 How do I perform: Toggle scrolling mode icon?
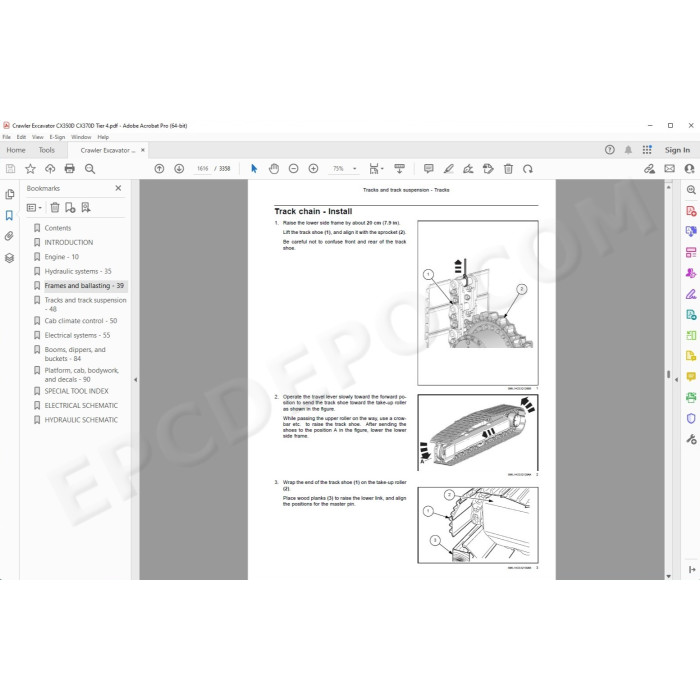[400, 169]
